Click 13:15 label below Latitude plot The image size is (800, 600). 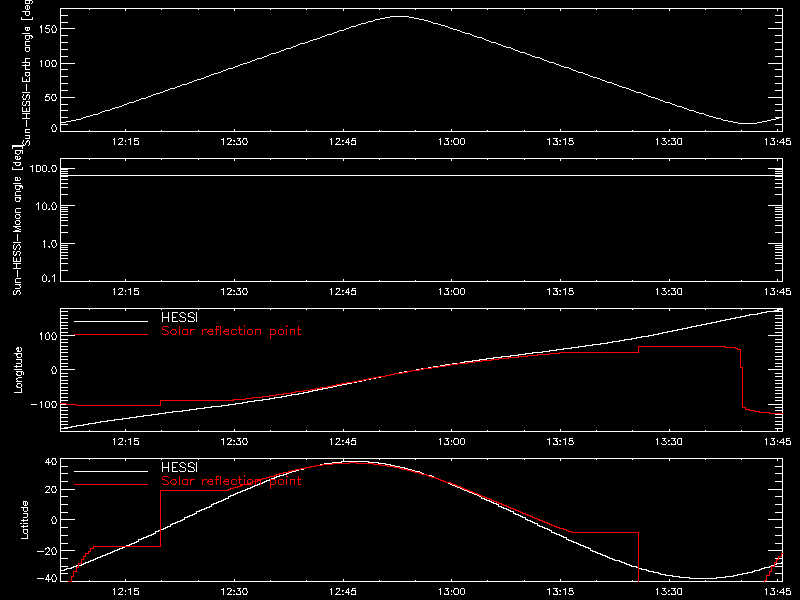tap(560, 591)
